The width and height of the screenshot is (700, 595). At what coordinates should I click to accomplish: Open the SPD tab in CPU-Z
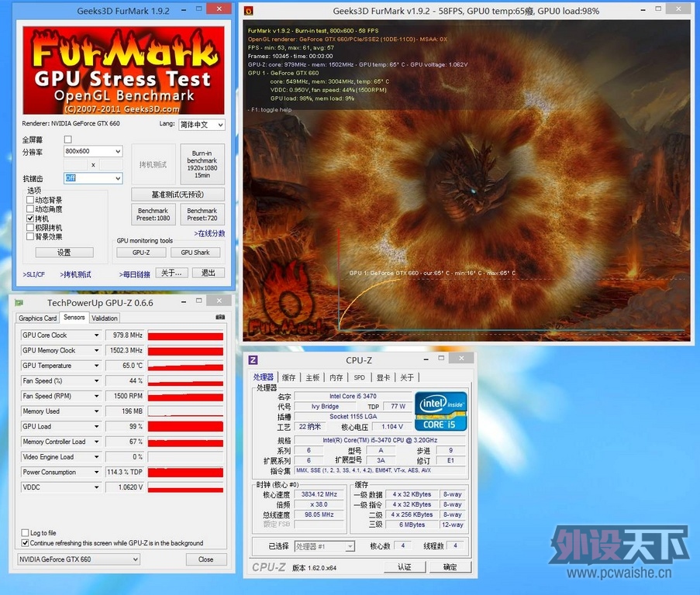click(360, 377)
